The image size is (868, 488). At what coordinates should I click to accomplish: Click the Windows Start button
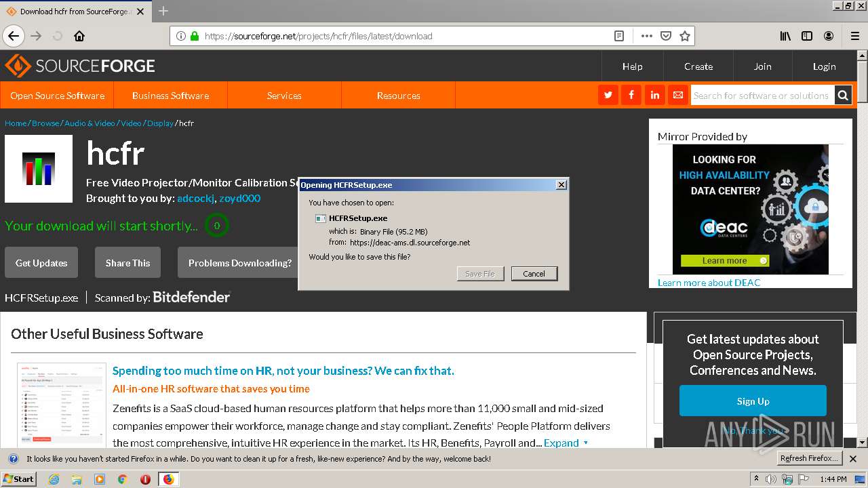click(x=18, y=479)
